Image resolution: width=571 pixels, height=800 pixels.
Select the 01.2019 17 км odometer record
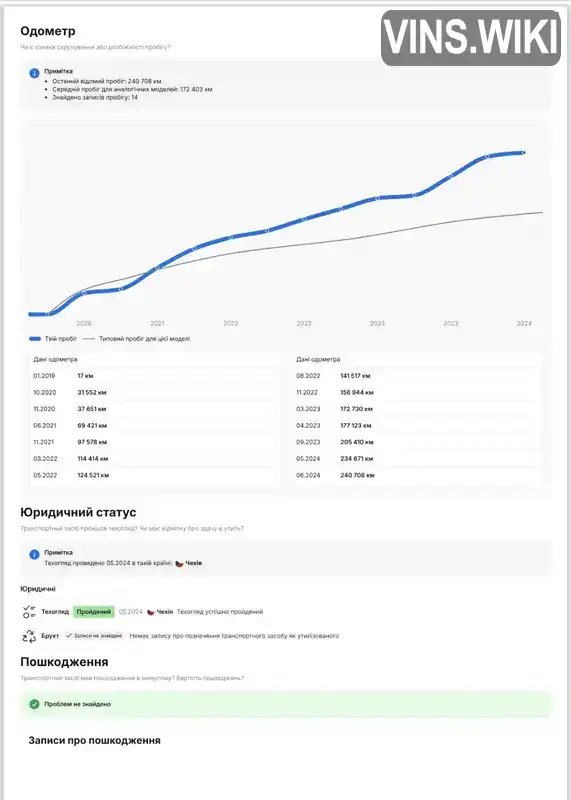154,376
